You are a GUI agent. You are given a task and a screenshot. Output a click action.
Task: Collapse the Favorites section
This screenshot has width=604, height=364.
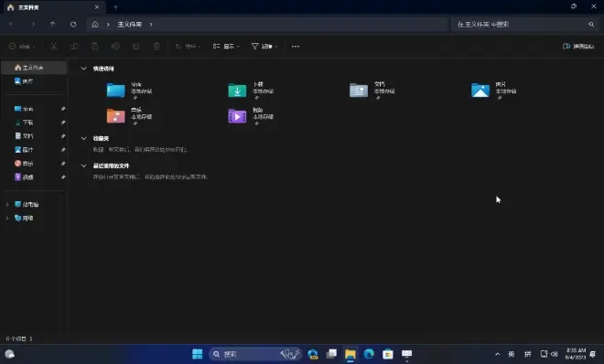[x=83, y=138]
